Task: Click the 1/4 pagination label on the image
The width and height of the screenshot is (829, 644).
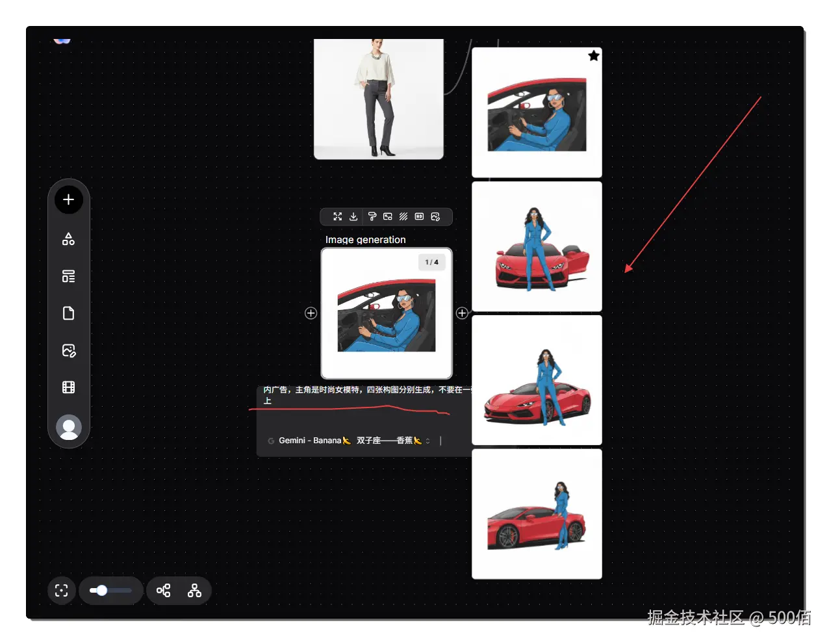Action: pyautogui.click(x=431, y=262)
